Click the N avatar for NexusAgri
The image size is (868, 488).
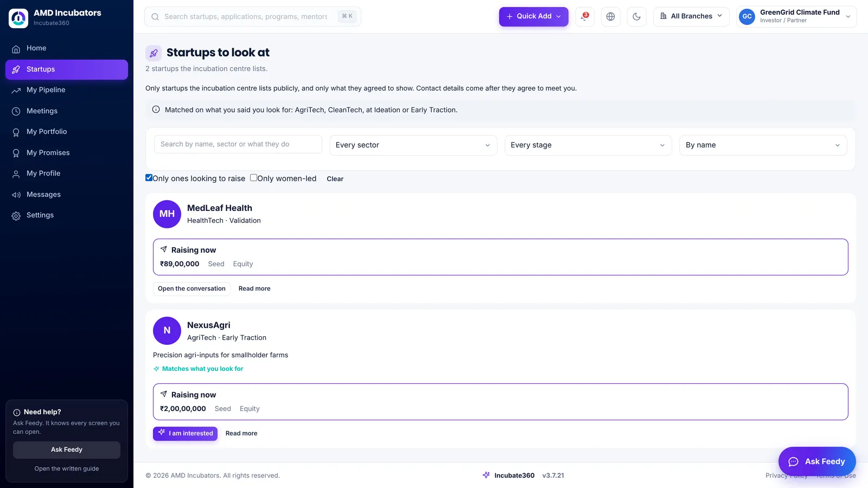[x=167, y=330]
